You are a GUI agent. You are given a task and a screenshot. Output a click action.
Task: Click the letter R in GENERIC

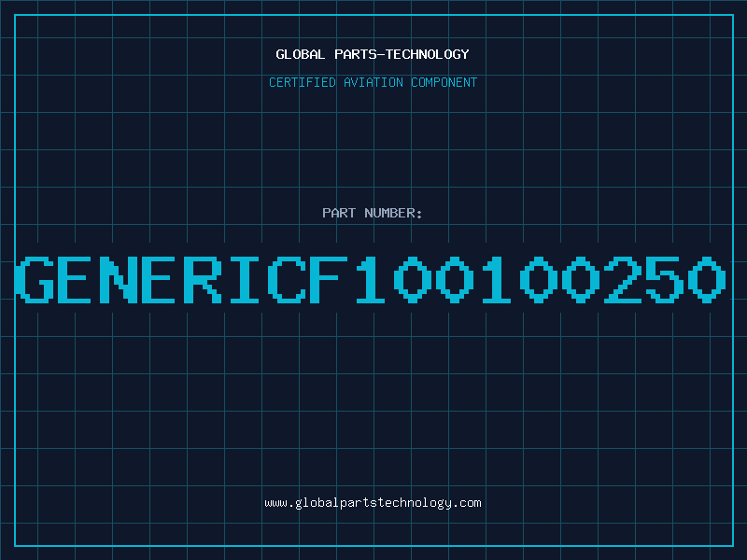[x=203, y=279]
